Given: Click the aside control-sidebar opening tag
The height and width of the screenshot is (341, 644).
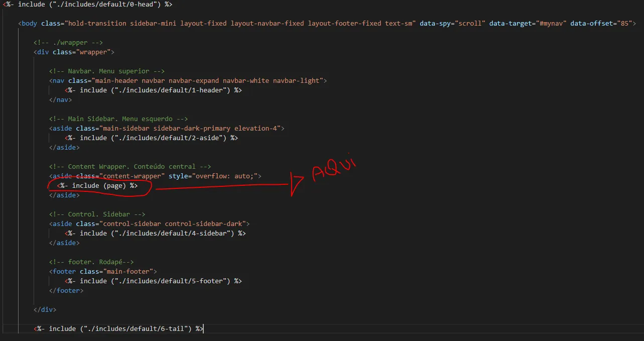Looking at the screenshot, I should pyautogui.click(x=149, y=224).
